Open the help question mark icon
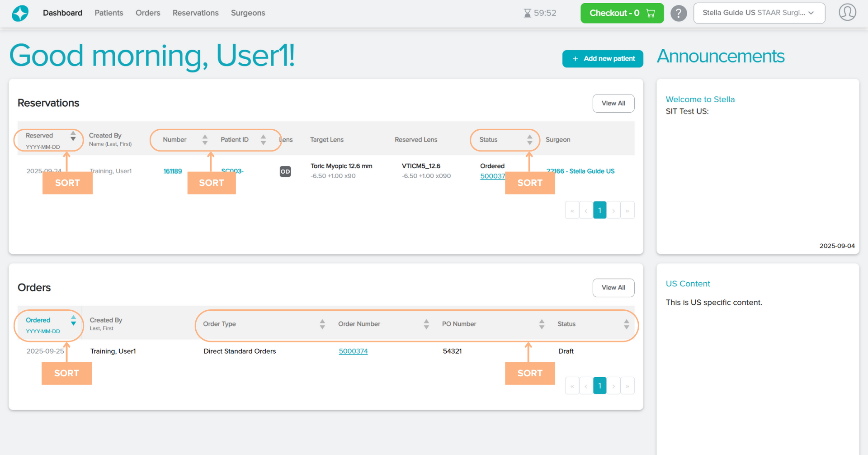The image size is (868, 455). [678, 13]
